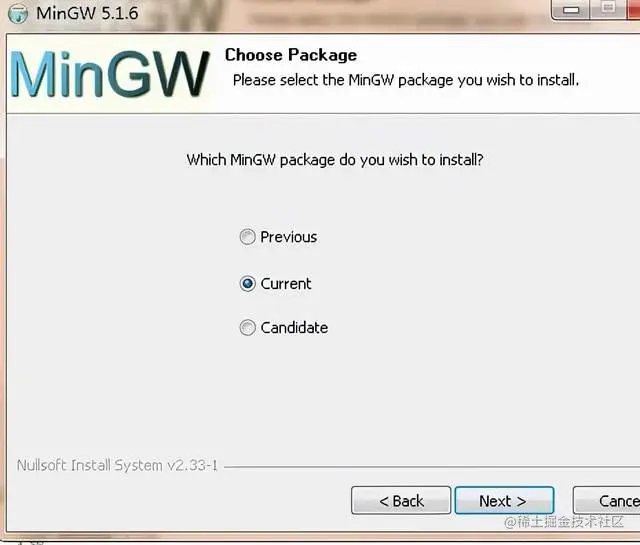Click the Nullsoft Install System version text
This screenshot has width=640, height=545.
pos(117,465)
